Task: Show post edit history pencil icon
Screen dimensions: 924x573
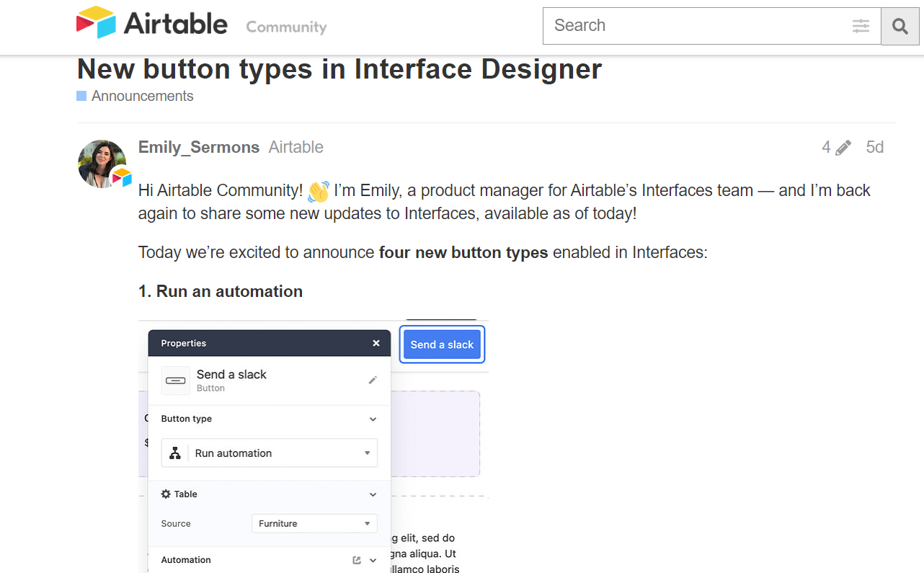Action: point(843,148)
